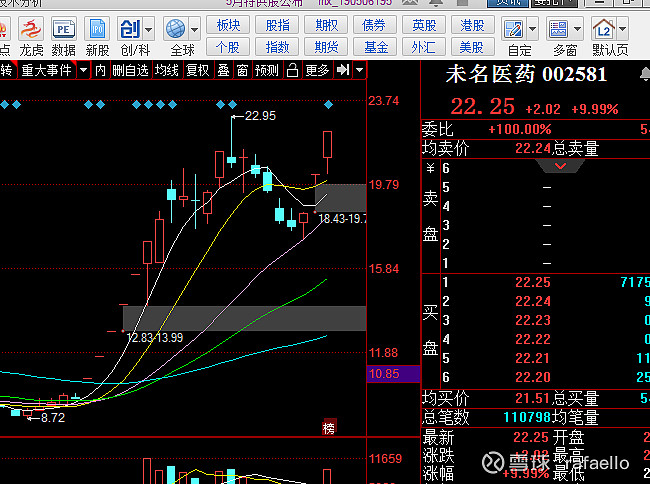Click the 均卖价 22.24 value
This screenshot has width=650, height=484.
[533, 148]
